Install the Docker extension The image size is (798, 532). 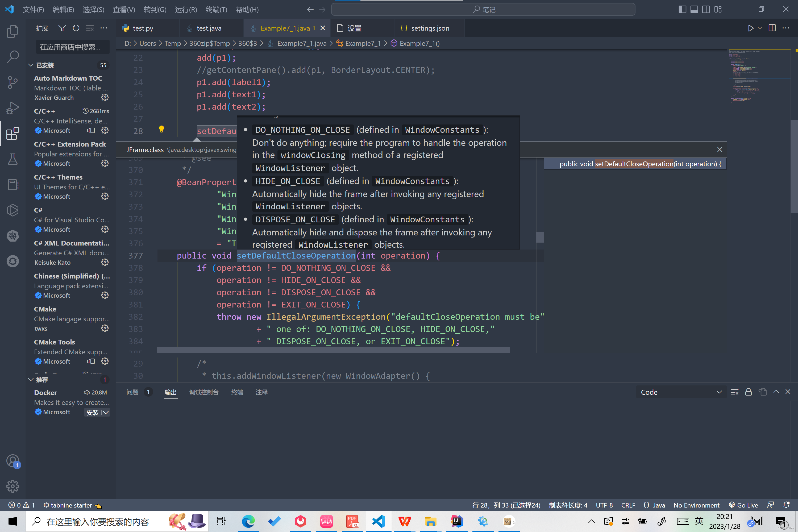point(92,412)
